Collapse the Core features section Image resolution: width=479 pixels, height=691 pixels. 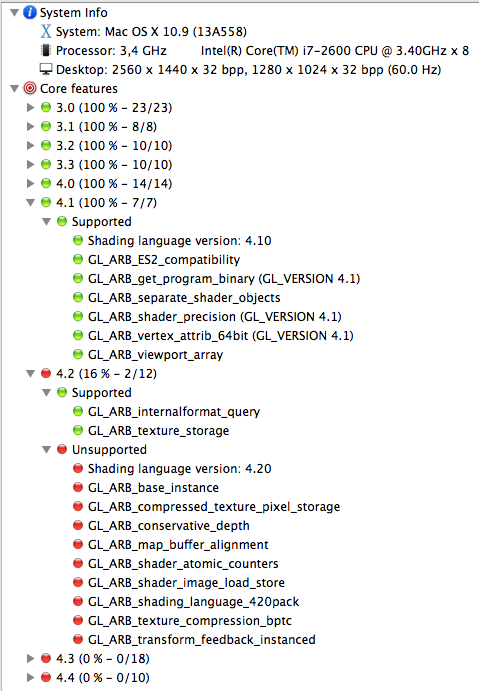[15, 89]
